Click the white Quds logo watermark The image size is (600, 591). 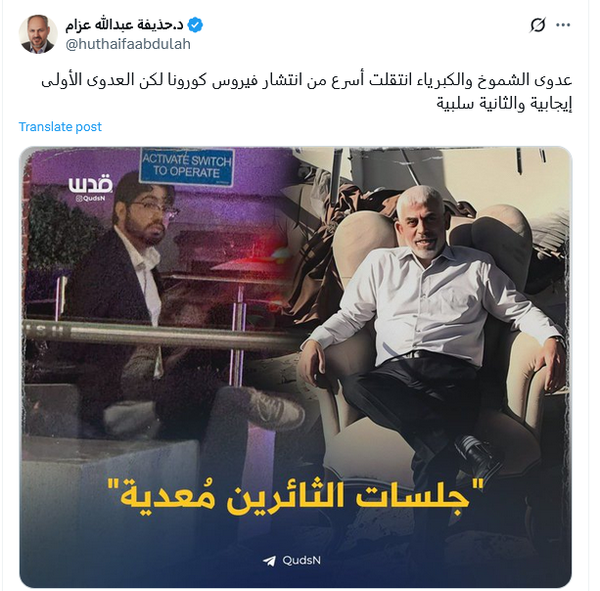[x=90, y=184]
